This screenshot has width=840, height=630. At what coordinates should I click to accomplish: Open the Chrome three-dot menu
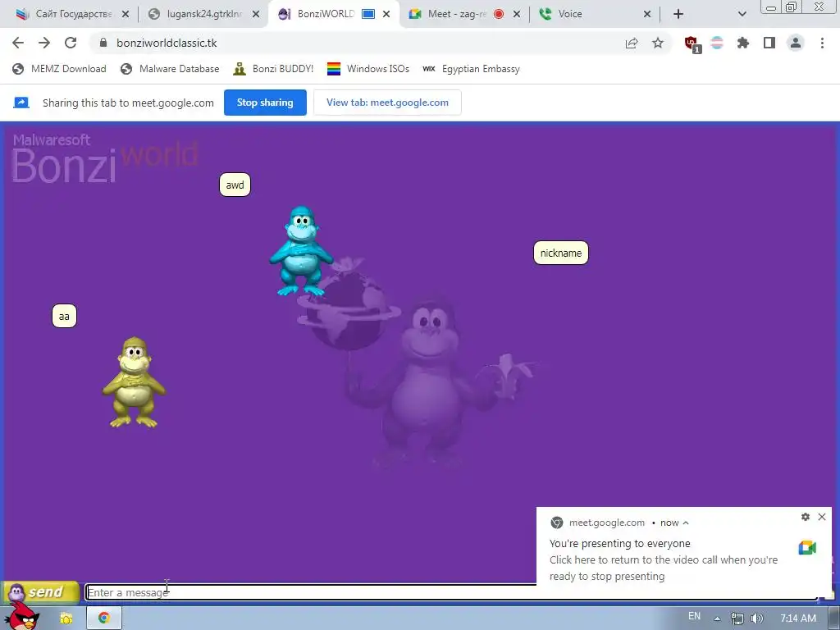coord(822,43)
